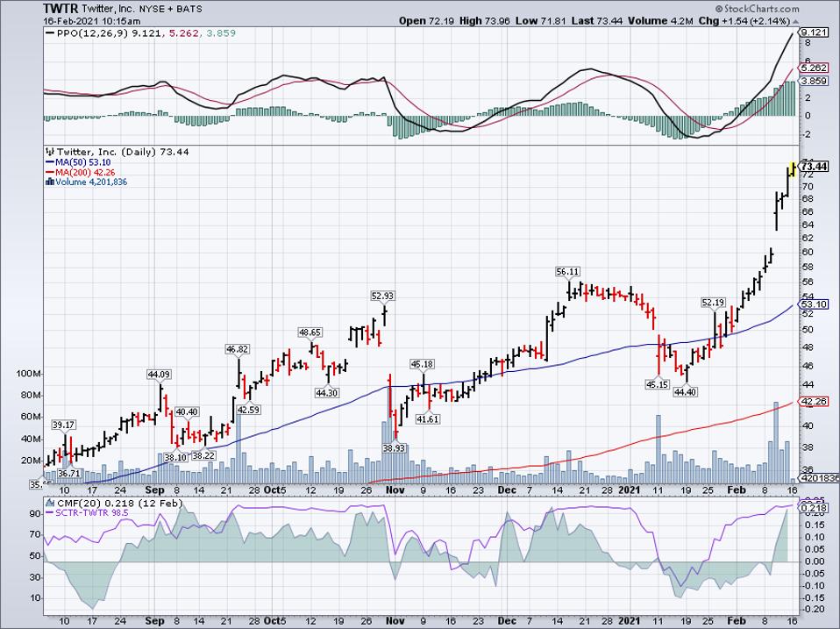
Task: Click the 5.262 signal tag on the right axis
Action: click(x=815, y=68)
